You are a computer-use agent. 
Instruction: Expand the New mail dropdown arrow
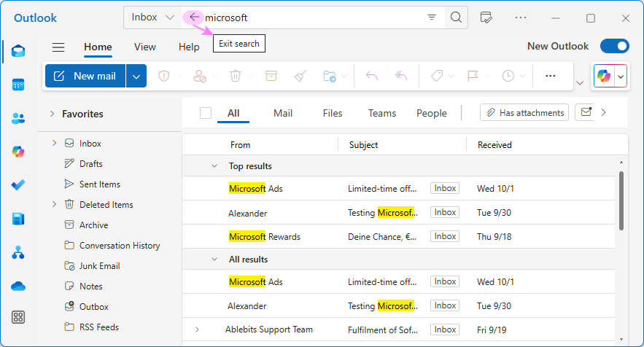136,76
